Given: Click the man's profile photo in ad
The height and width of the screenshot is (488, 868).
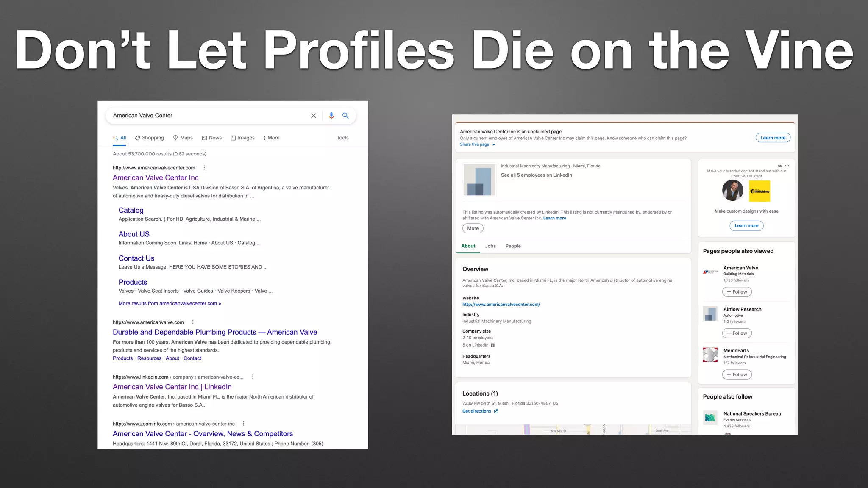Looking at the screenshot, I should point(733,190).
